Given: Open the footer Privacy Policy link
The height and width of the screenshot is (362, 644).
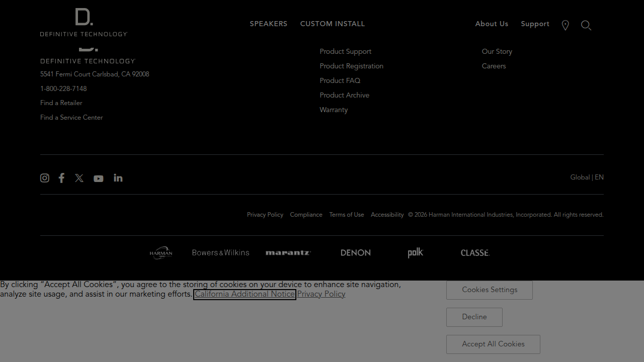Looking at the screenshot, I should (265, 215).
